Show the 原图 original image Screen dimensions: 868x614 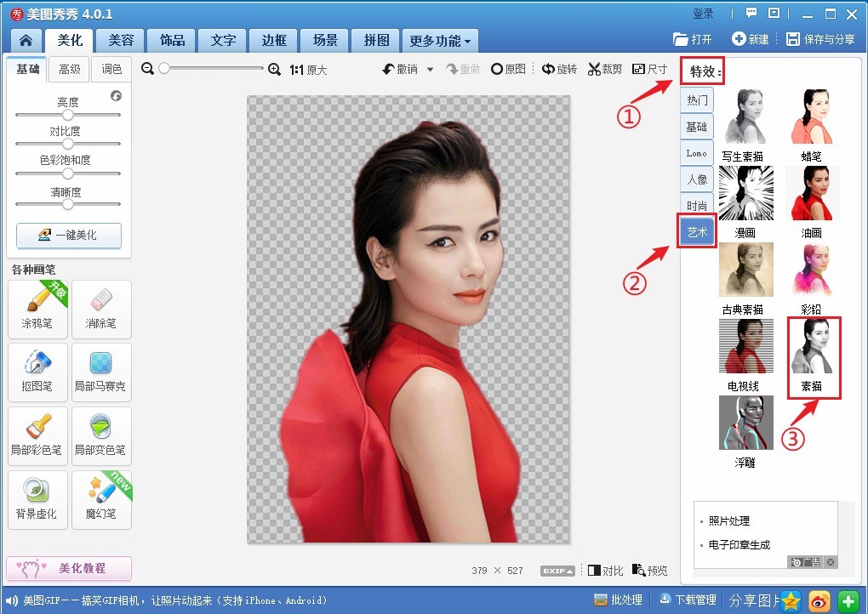[508, 69]
